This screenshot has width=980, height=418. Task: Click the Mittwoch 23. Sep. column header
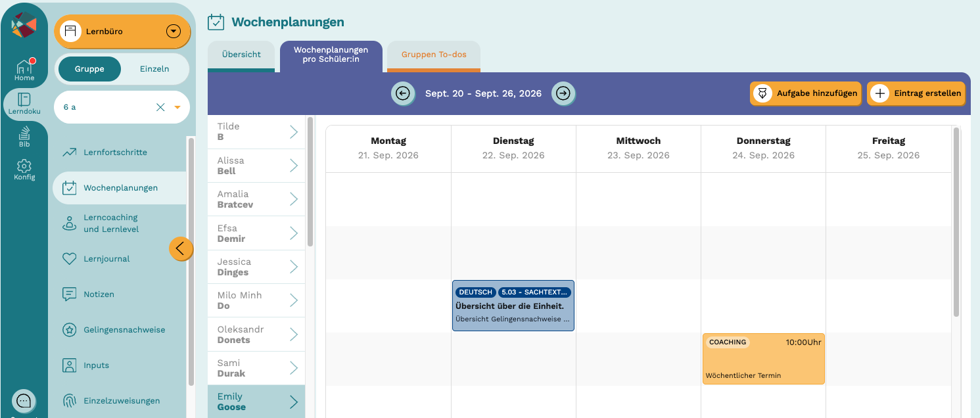(x=638, y=149)
